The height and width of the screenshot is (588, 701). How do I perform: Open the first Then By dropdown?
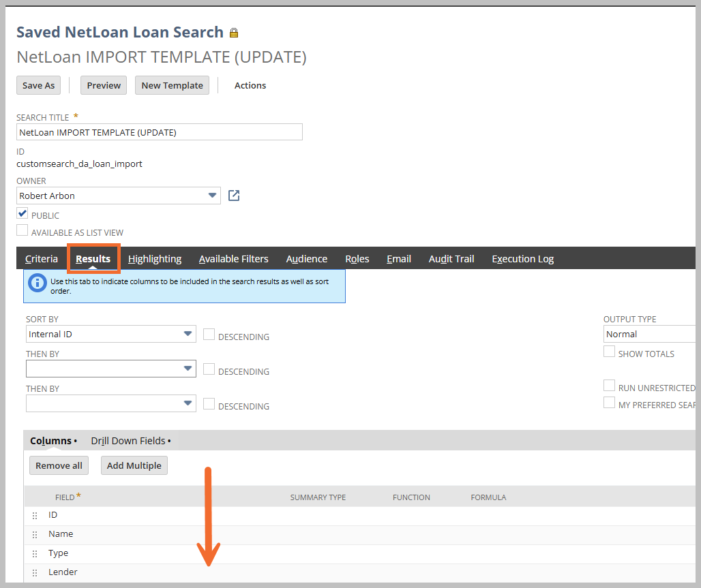click(111, 369)
